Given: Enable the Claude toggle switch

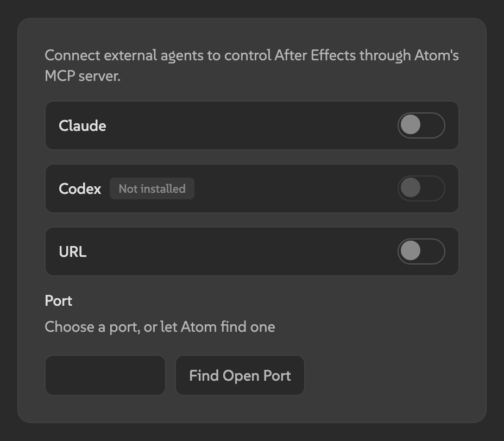Looking at the screenshot, I should 421,125.
